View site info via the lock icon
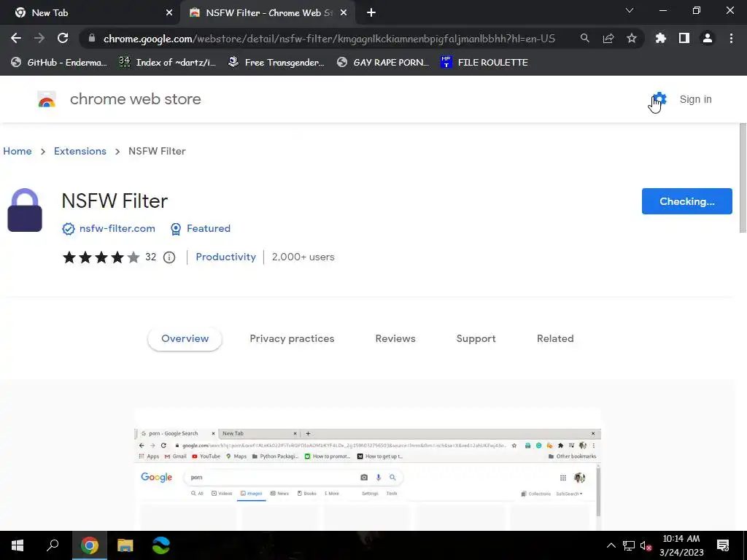This screenshot has height=560, width=747. click(x=92, y=38)
